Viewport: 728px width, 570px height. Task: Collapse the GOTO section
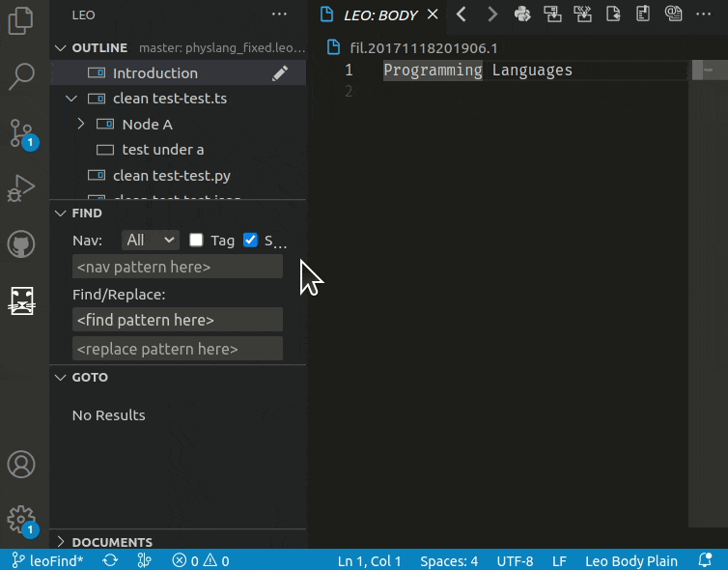[61, 377]
